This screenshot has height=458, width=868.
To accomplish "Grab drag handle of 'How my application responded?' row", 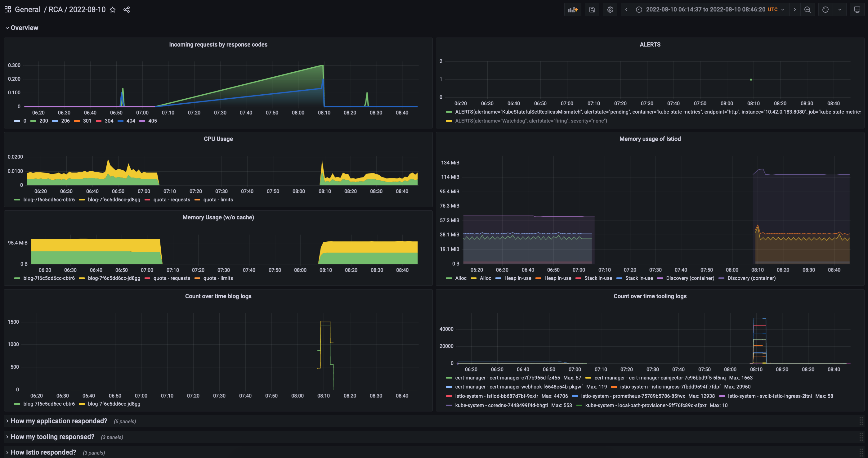I will click(x=861, y=421).
